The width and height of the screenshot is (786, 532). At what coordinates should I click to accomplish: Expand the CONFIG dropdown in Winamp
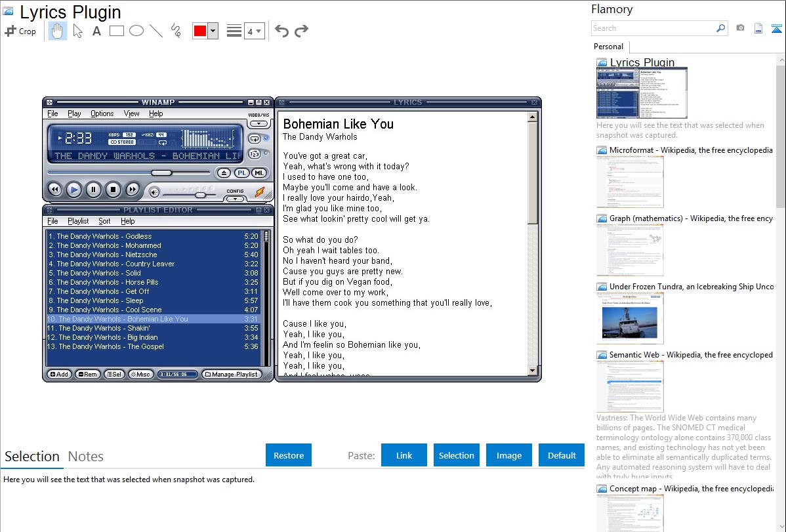(235, 199)
